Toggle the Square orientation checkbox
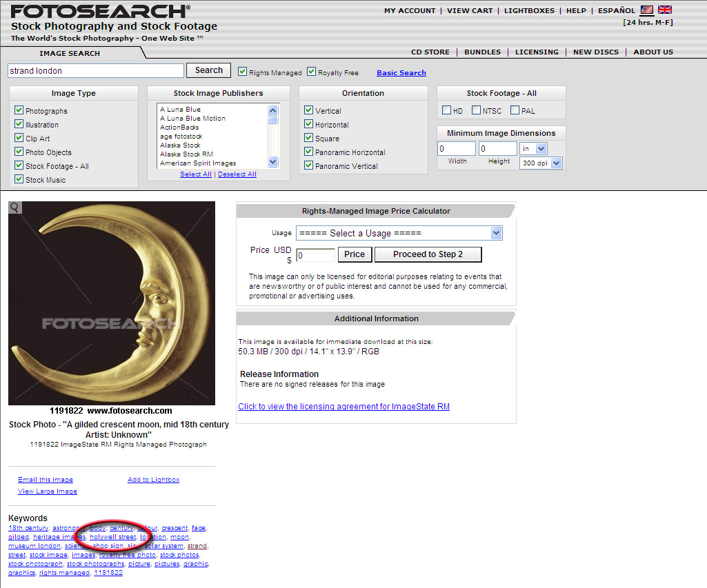Viewport: 707px width, 588px height. (309, 137)
